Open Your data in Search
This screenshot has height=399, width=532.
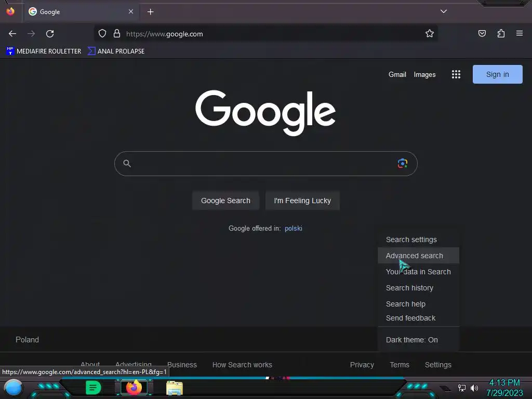click(x=418, y=272)
